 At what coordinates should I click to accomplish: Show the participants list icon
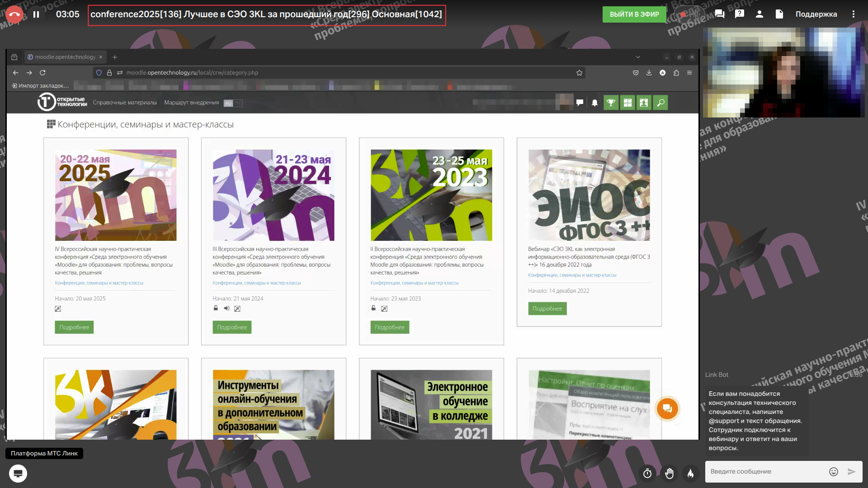click(x=759, y=14)
